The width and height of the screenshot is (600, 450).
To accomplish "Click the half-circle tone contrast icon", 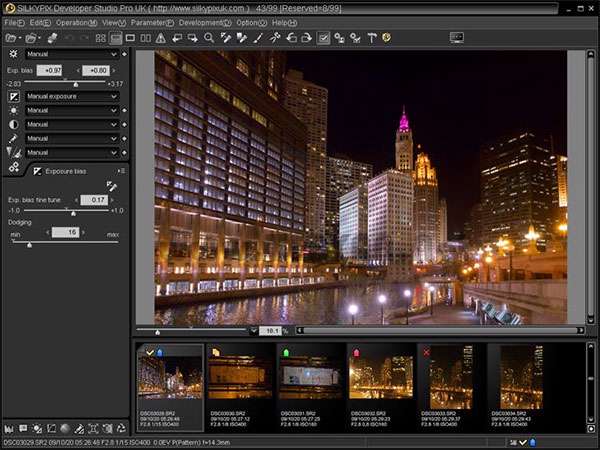I will point(13,125).
